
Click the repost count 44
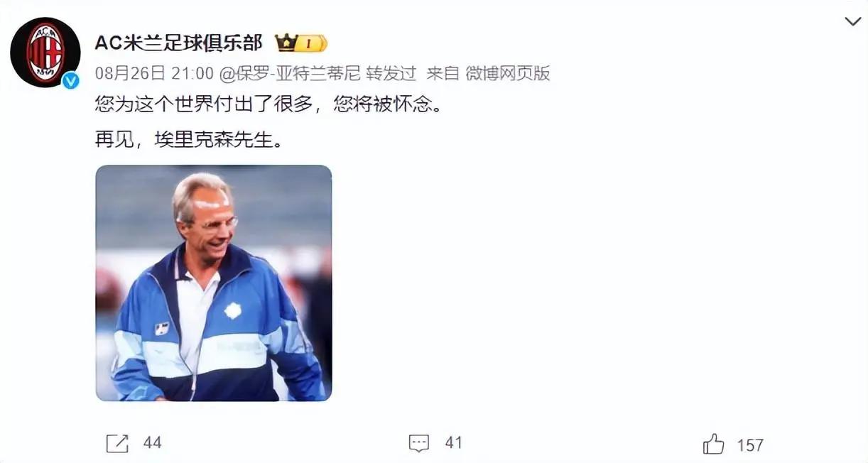(x=152, y=443)
